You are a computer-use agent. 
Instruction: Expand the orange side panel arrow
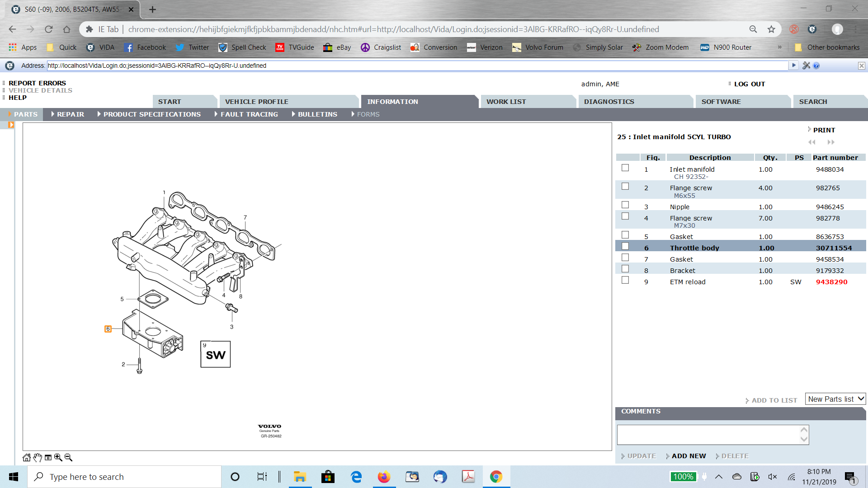11,125
